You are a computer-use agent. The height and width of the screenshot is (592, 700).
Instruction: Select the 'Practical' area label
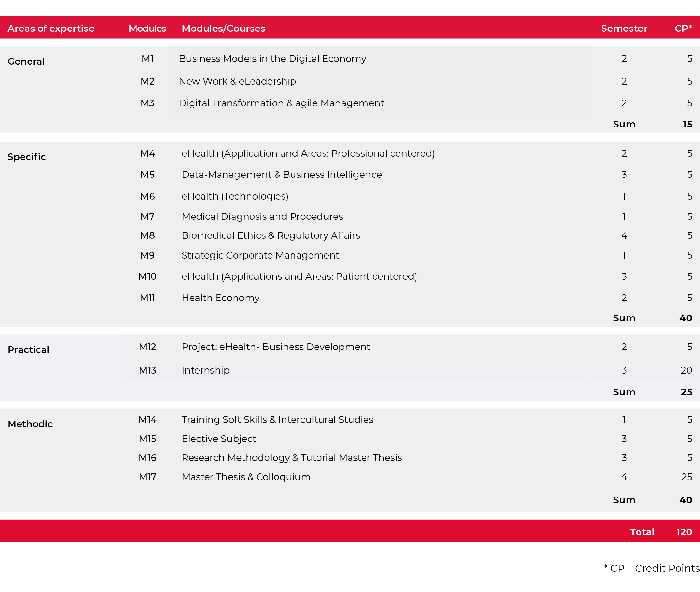(x=28, y=350)
